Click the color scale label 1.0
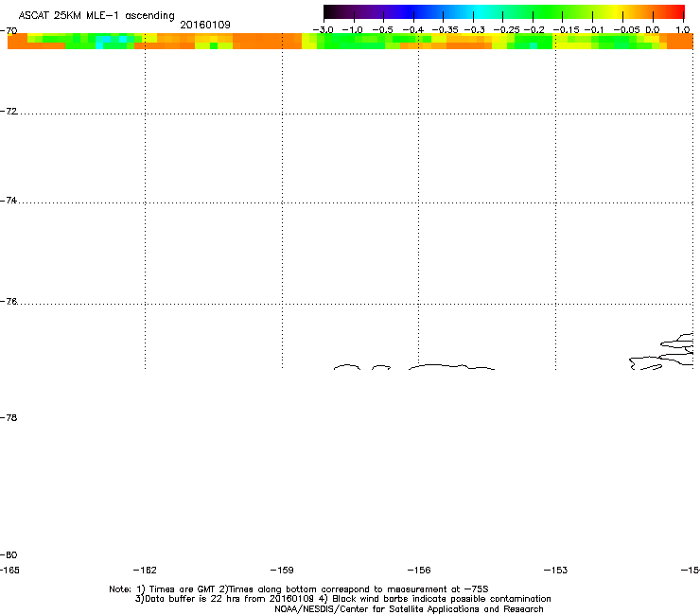The width and height of the screenshot is (700, 615). [683, 30]
